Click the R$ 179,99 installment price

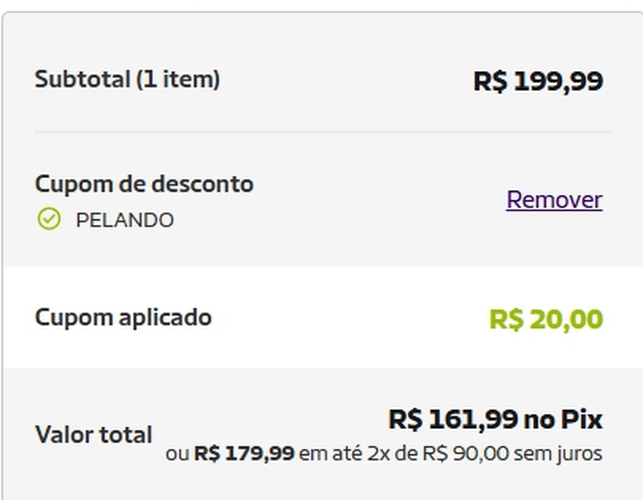pos(244,454)
